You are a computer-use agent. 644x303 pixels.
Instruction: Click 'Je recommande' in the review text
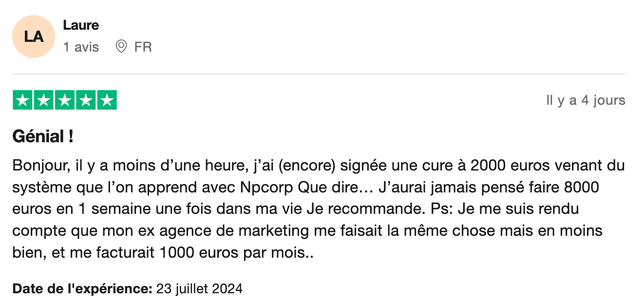[366, 208]
